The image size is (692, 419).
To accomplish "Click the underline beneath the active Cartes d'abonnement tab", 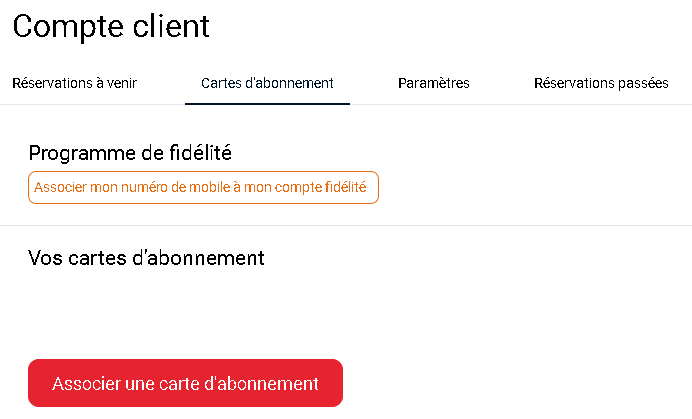I will pyautogui.click(x=267, y=103).
